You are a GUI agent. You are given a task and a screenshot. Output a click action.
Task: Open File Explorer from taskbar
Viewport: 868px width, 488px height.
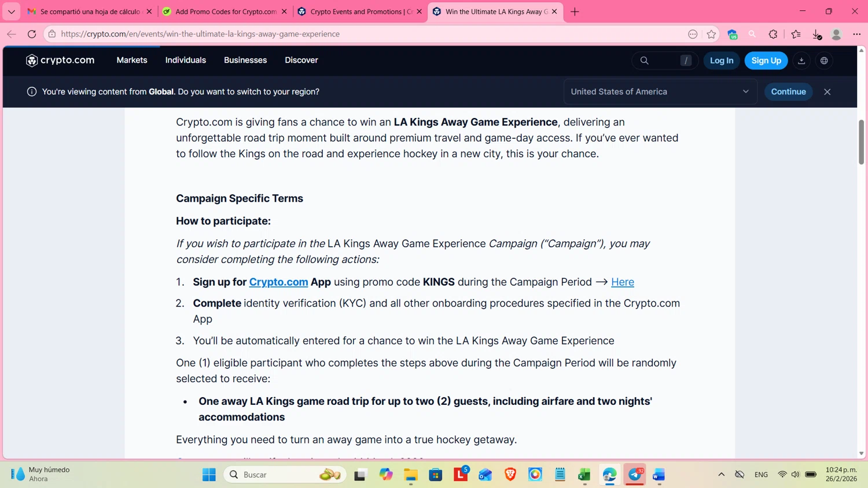coord(411,475)
